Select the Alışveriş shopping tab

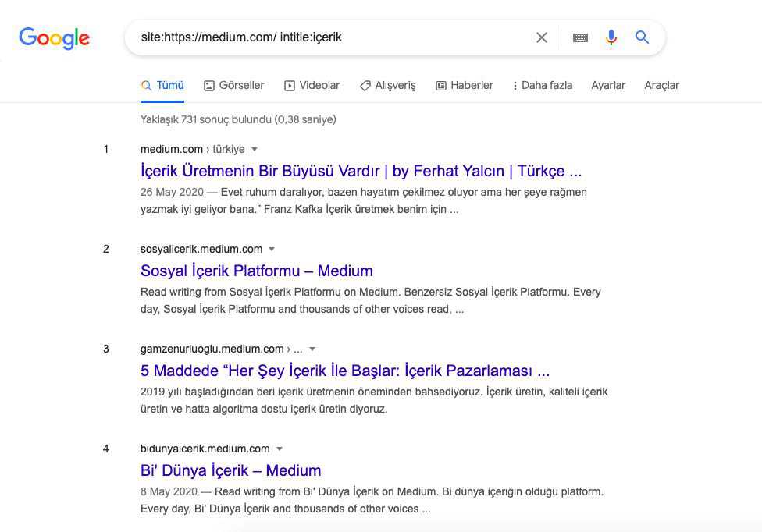click(388, 86)
